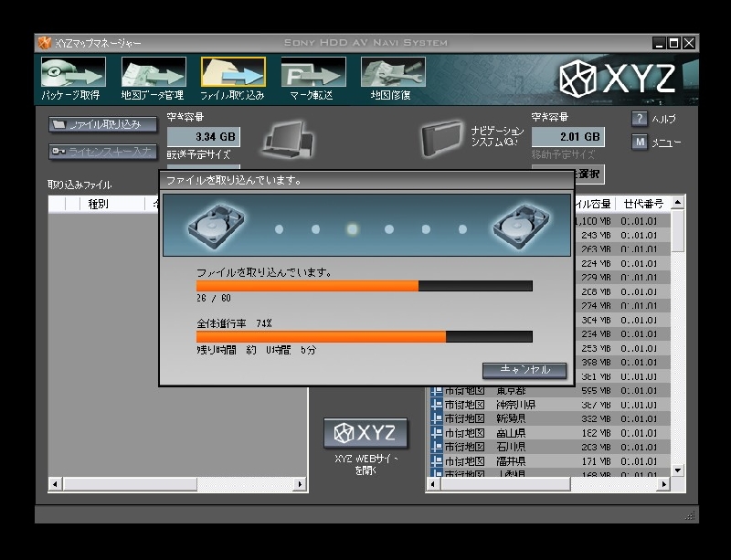
Task: Open the メニュー M icon
Action: (x=640, y=143)
